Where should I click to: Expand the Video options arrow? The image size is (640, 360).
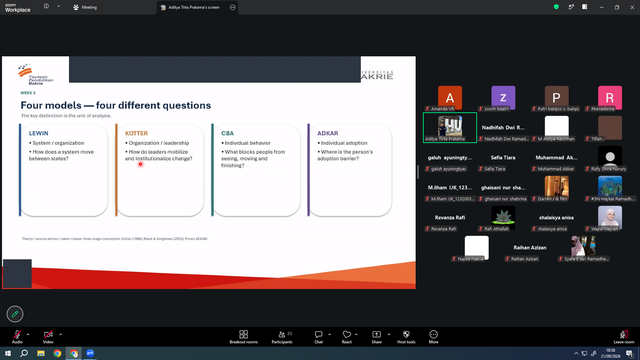click(60, 334)
